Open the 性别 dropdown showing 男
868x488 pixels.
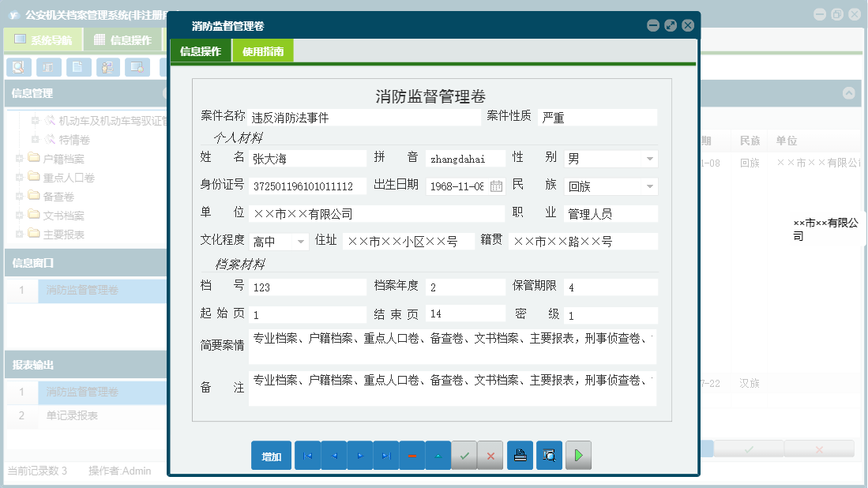(x=649, y=159)
